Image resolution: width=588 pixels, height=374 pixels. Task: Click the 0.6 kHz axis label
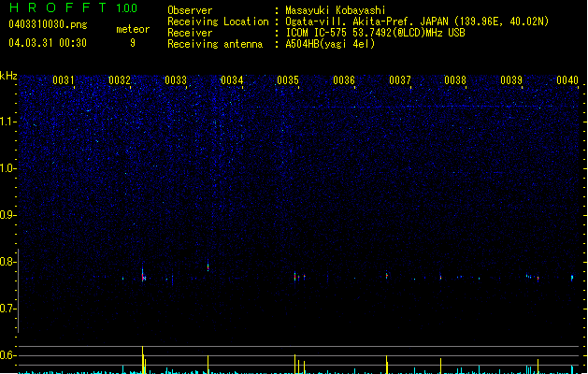coord(7,355)
